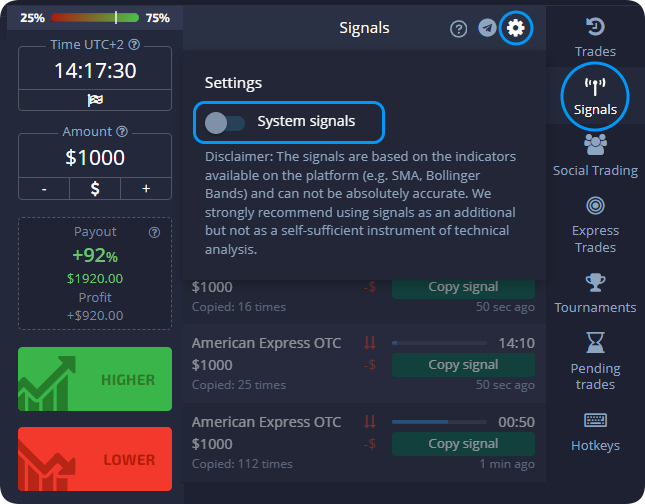The image size is (645, 504).
Task: Copy signal copied 112 times
Action: pos(463,444)
